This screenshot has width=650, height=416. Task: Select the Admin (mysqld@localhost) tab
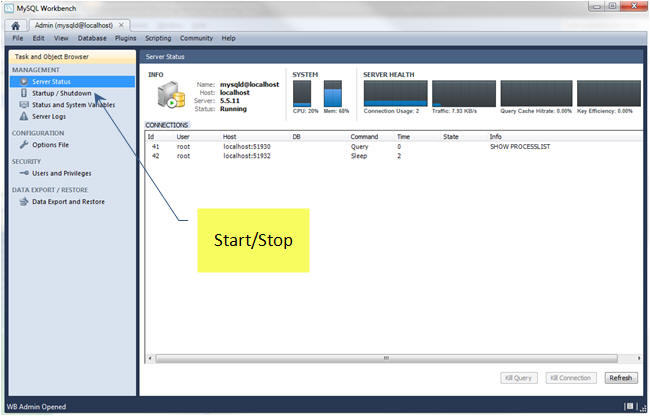74,25
